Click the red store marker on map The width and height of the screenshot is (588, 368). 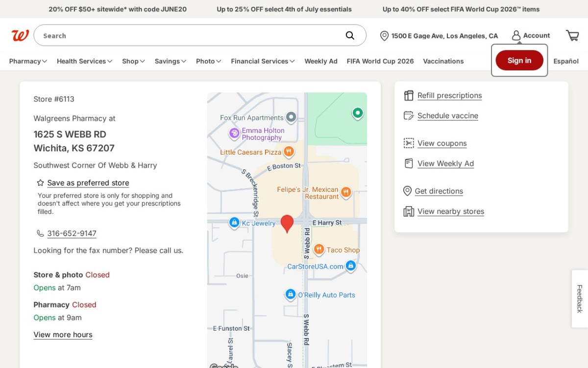tap(287, 223)
